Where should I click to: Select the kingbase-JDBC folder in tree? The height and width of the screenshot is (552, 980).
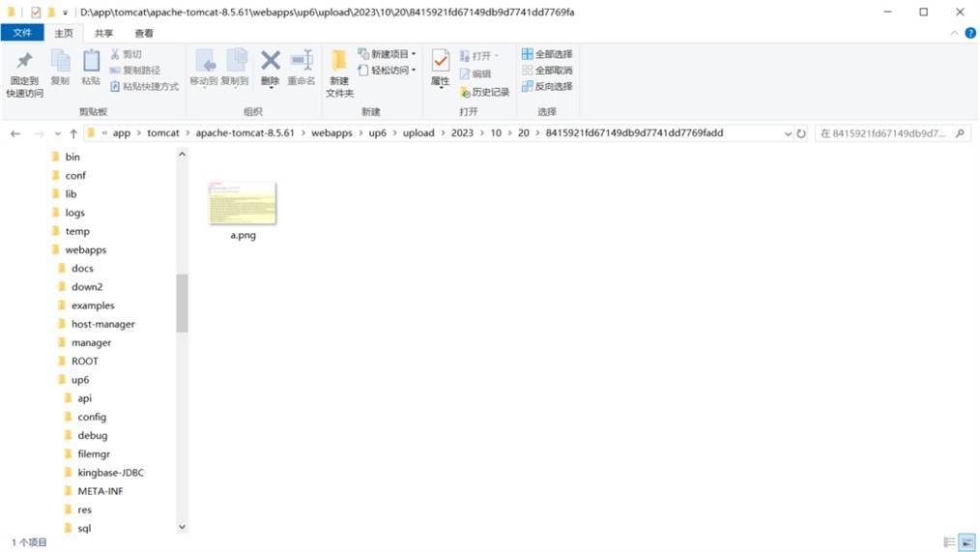click(x=110, y=473)
